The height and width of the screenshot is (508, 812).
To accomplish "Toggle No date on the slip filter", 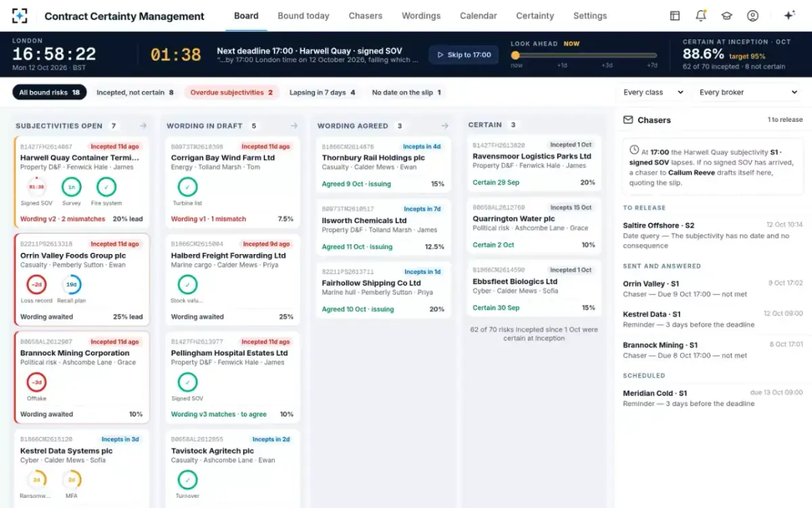I will tap(406, 93).
